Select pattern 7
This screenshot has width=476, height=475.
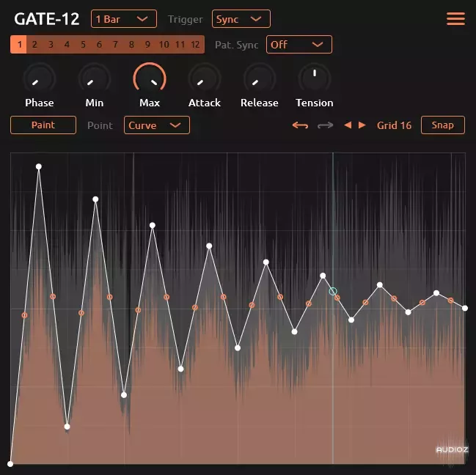[x=115, y=45]
